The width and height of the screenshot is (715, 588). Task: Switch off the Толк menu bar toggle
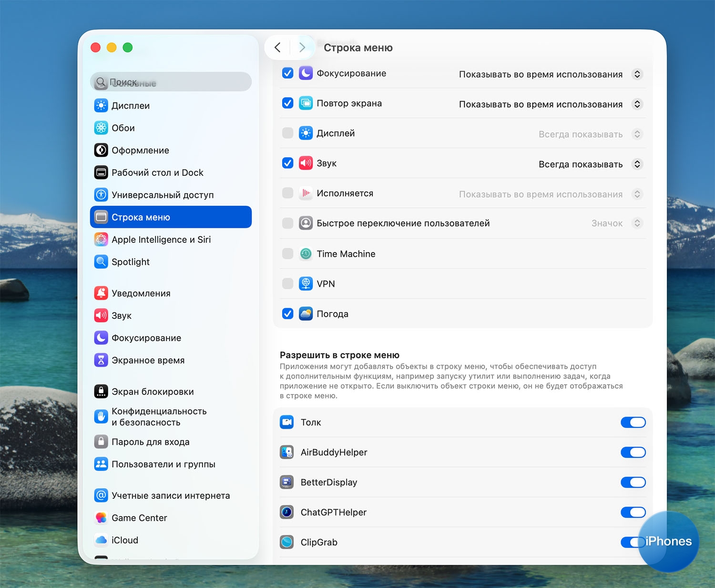point(633,422)
